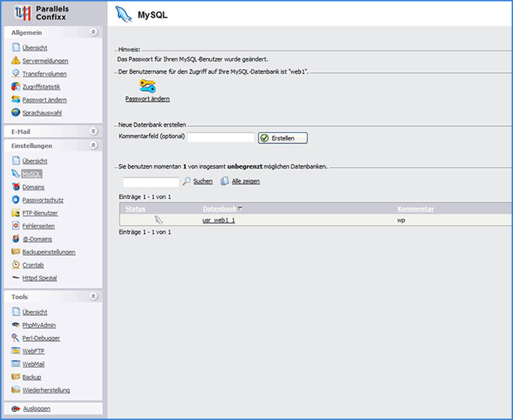
Task: Click the Fehlerseiten icon
Action: [x=16, y=225]
